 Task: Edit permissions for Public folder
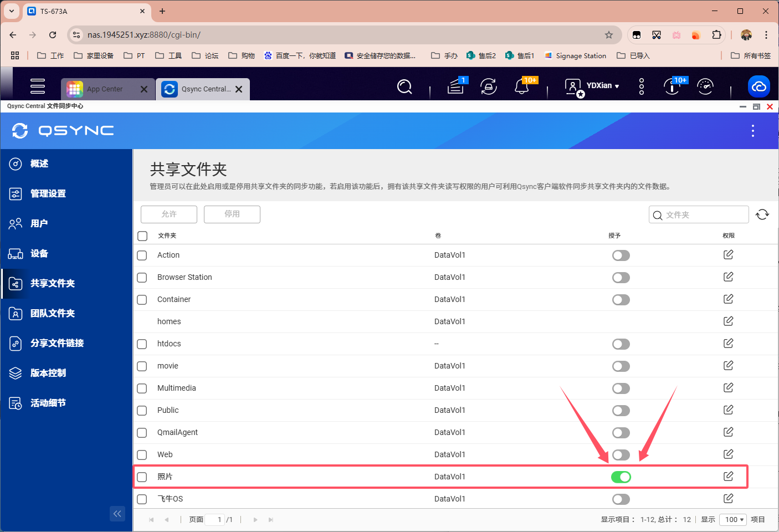(728, 410)
